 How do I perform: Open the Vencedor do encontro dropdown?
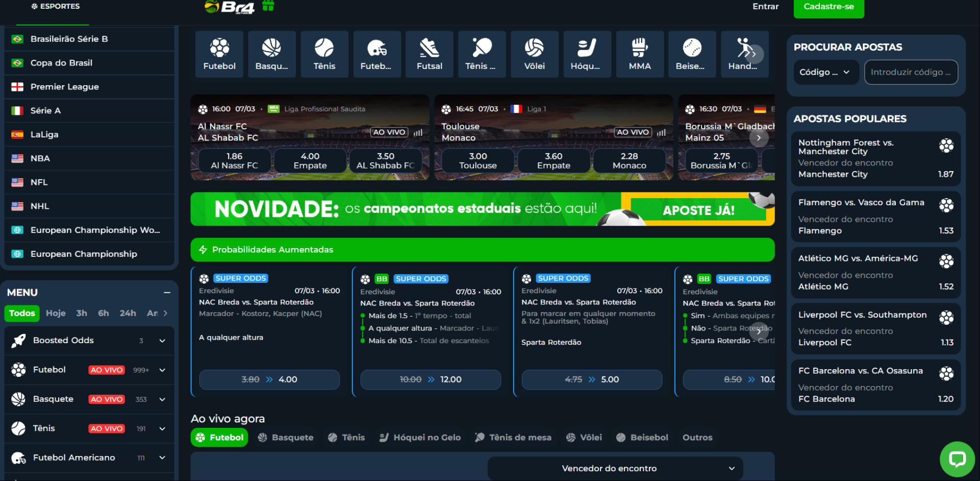click(x=615, y=468)
